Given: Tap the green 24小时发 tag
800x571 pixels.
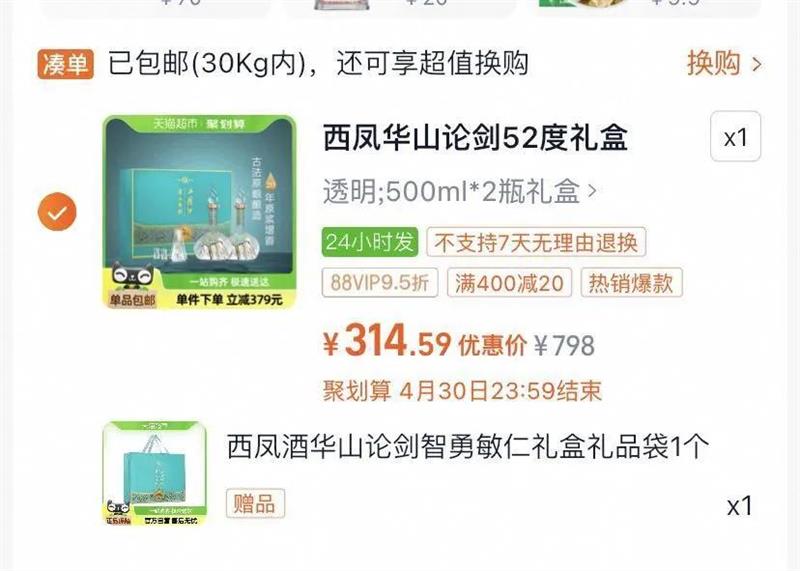Looking at the screenshot, I should (x=370, y=242).
